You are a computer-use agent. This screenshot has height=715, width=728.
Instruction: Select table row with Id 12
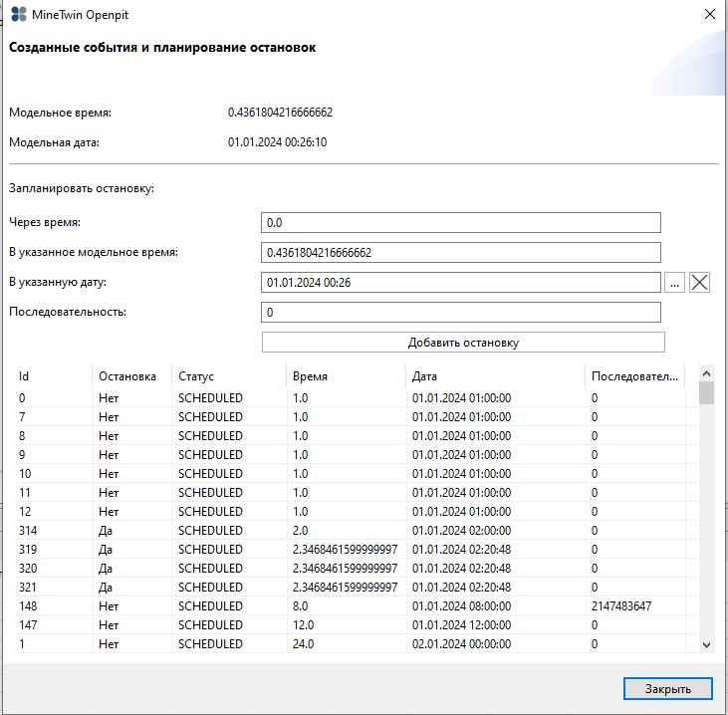tap(356, 512)
